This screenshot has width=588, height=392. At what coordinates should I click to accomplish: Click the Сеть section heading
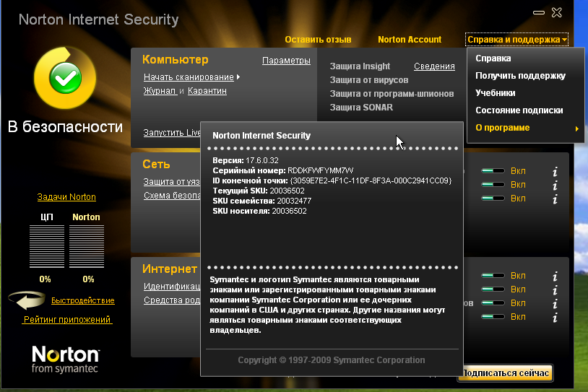pyautogui.click(x=156, y=164)
